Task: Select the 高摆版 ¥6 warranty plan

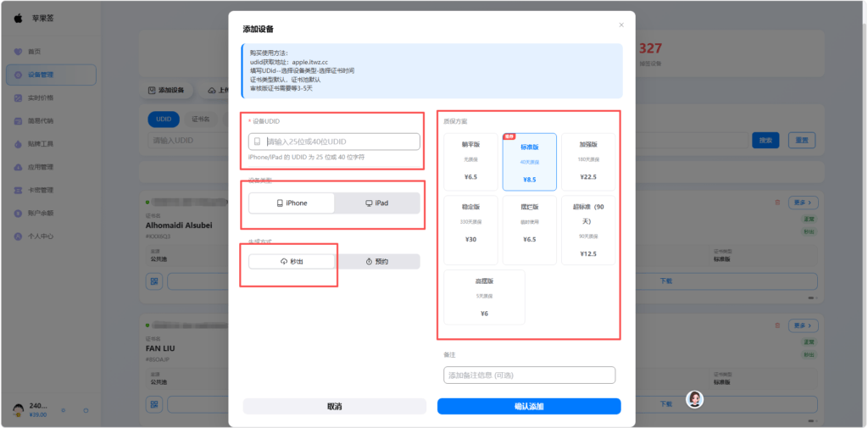Action: (484, 297)
